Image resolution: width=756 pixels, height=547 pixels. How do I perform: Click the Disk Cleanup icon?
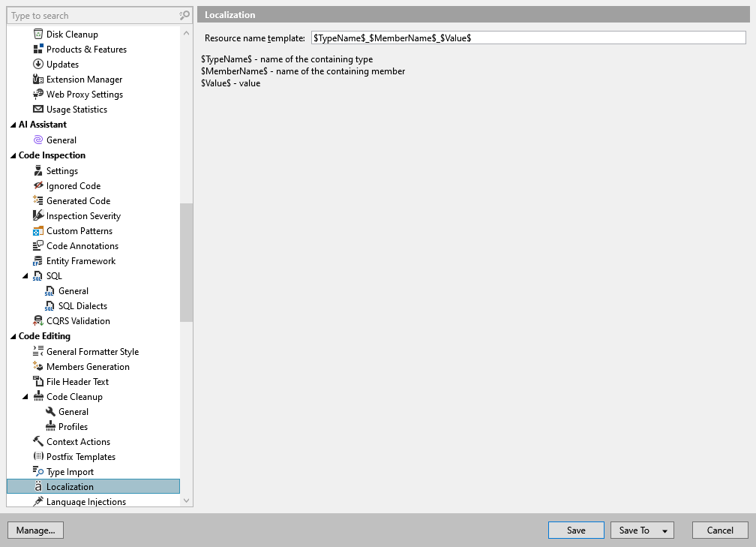[38, 34]
